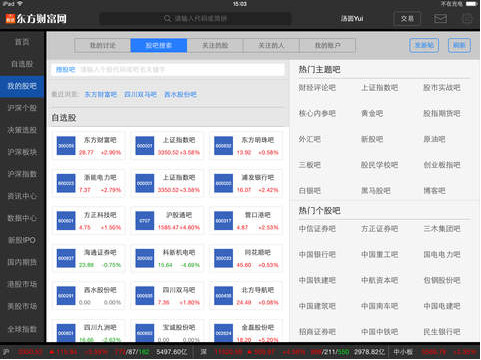The image size is (481, 360).
Task: Click the 交易 button in header
Action: pyautogui.click(x=407, y=19)
